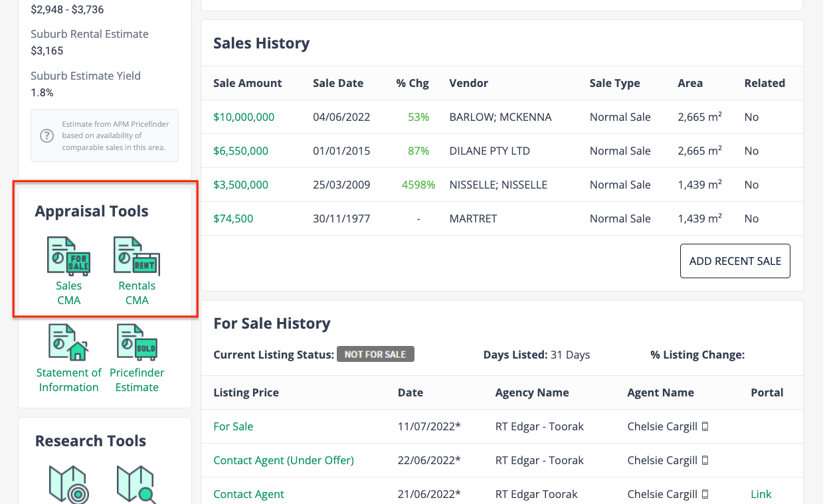Open the Contact Agent listing from 21/06/2022
The width and height of the screenshot is (823, 504).
click(x=248, y=493)
